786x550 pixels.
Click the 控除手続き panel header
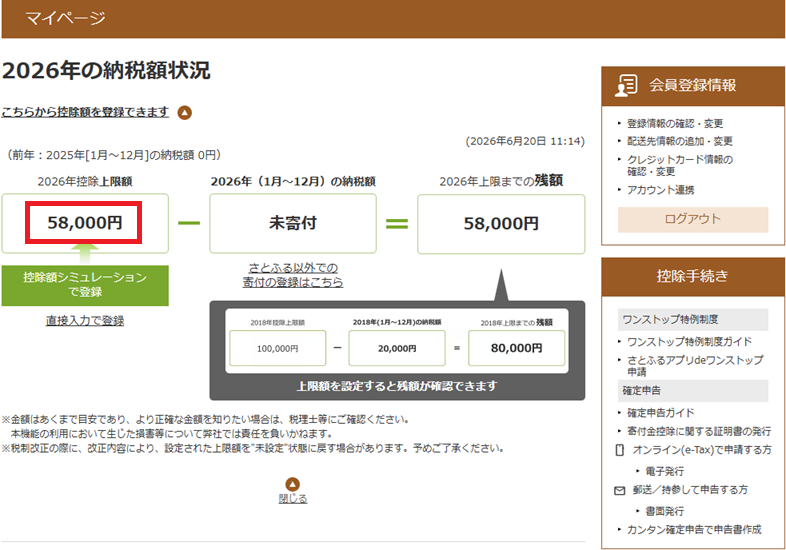[693, 276]
